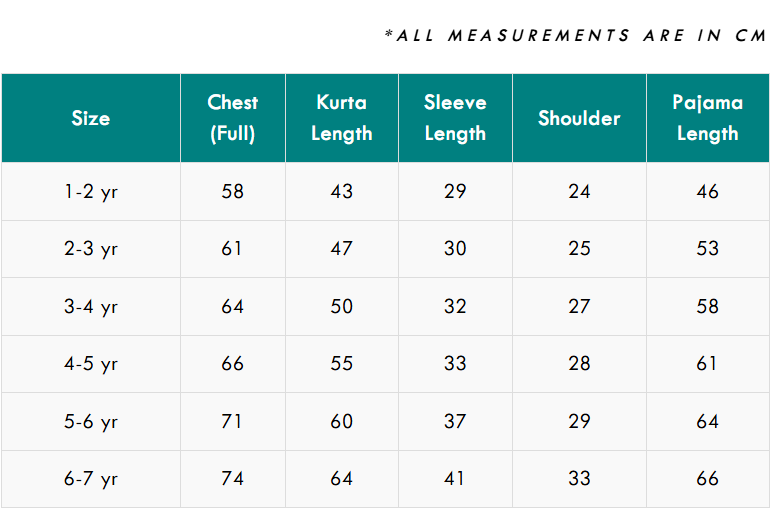Click the 4-5 yr size row label
Image resolution: width=770 pixels, height=513 pixels.
point(91,364)
